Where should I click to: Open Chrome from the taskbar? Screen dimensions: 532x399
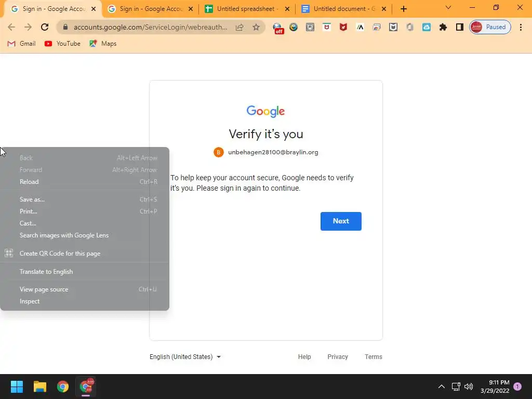[63, 387]
